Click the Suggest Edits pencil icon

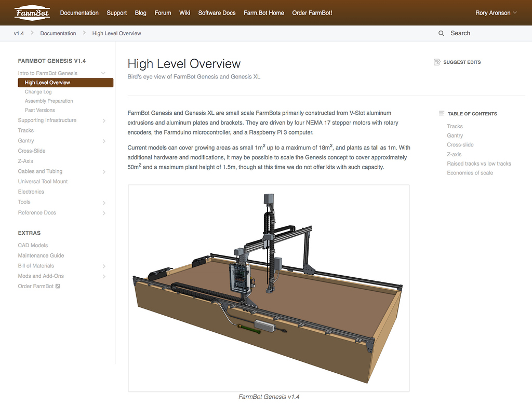click(437, 61)
